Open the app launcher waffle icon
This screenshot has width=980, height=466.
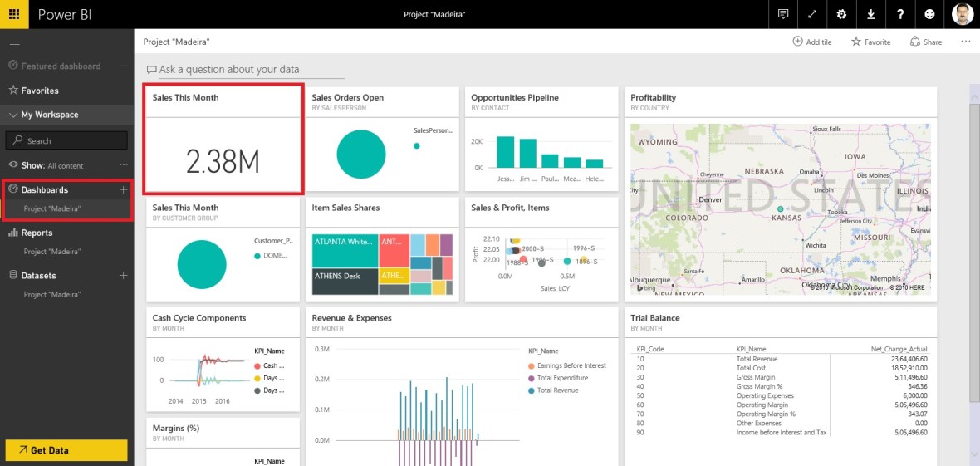point(14,14)
